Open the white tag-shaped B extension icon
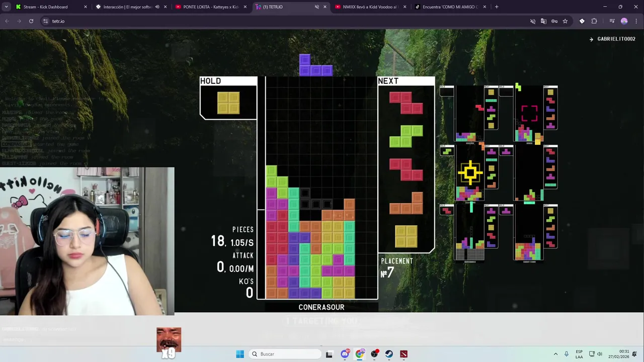This screenshot has width=644, height=362. coord(582,21)
